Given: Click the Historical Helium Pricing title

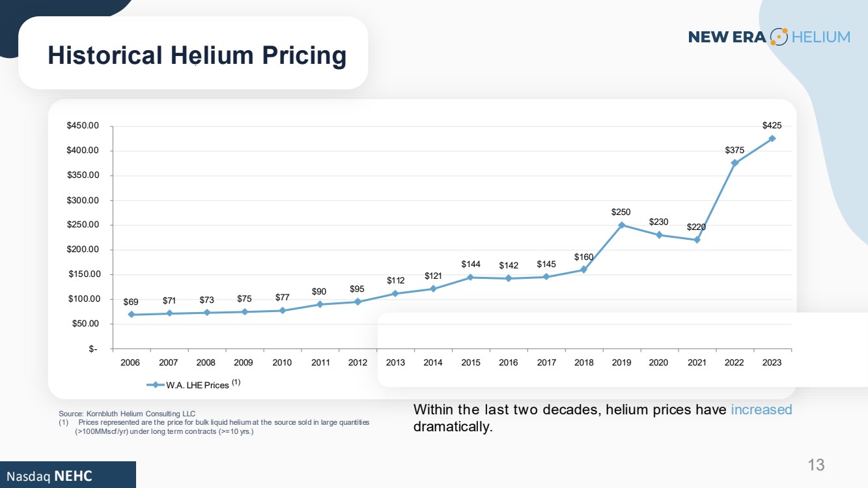Looking at the screenshot, I should (197, 55).
